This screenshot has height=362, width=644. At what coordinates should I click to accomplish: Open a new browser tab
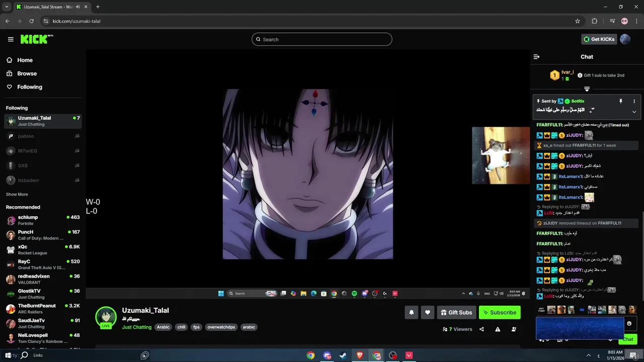pyautogui.click(x=98, y=7)
